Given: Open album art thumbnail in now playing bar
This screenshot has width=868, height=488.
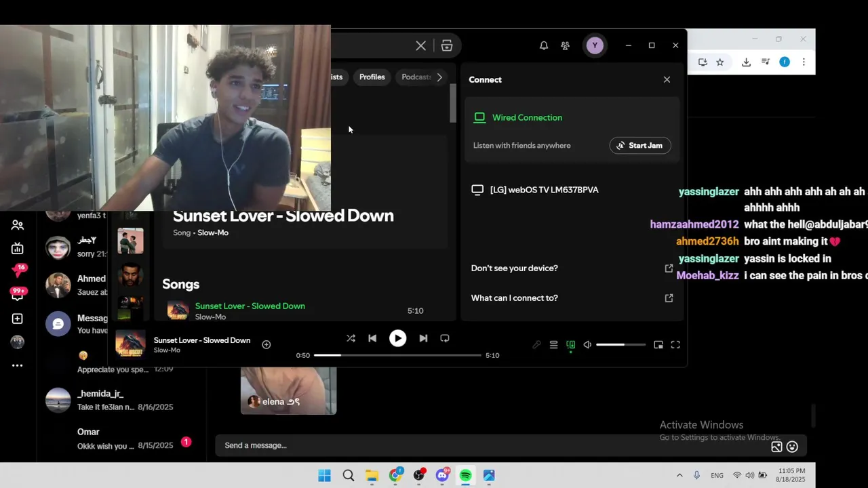Looking at the screenshot, I should pos(130,344).
